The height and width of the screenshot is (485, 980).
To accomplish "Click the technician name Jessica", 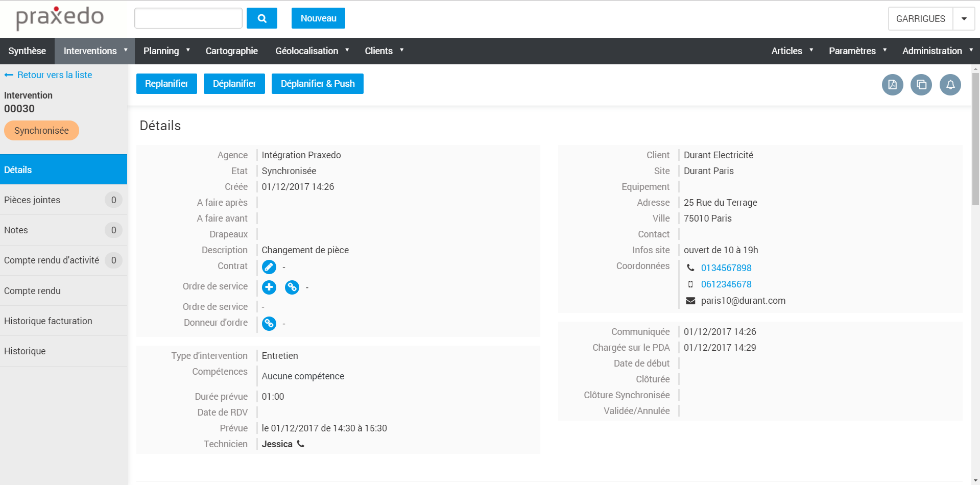I will 277,444.
